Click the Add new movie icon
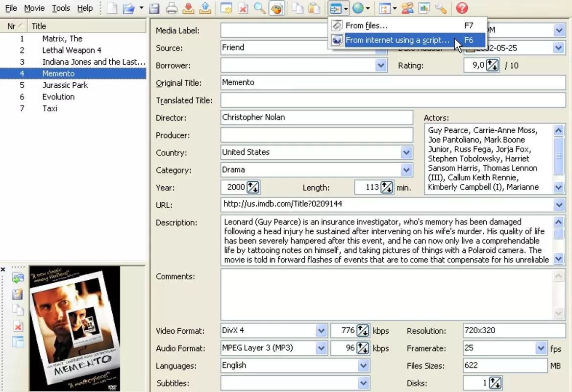The width and height of the screenshot is (572, 392). (x=226, y=8)
